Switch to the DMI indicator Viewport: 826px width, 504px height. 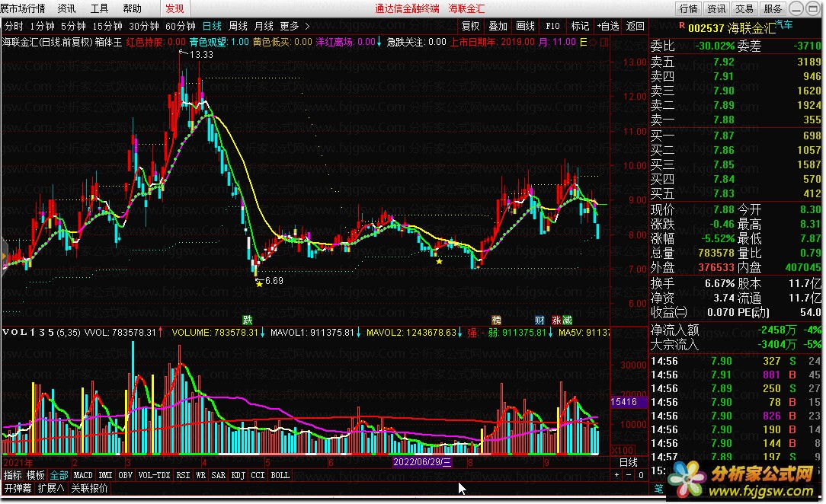(106, 475)
